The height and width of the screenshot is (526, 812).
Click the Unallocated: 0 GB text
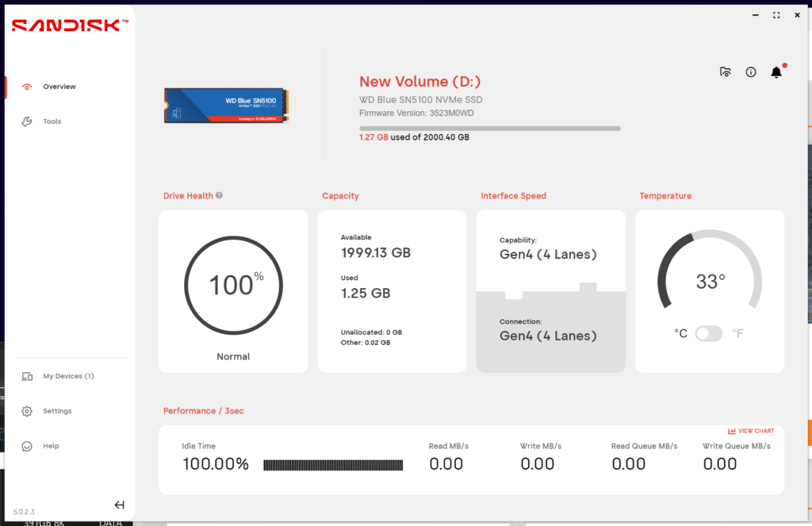click(x=371, y=332)
